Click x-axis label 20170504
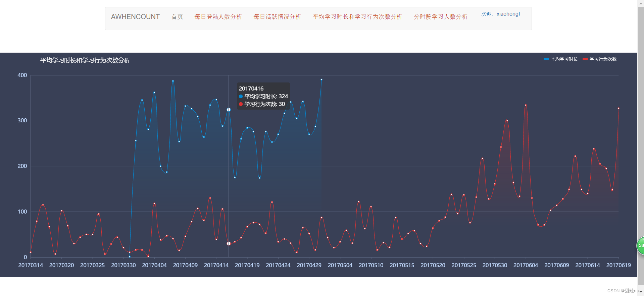The width and height of the screenshot is (644, 296). click(340, 265)
